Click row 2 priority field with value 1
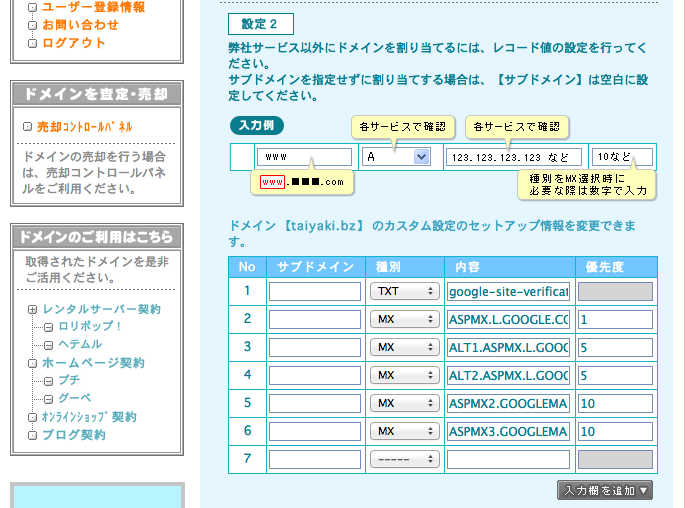685x508 pixels. click(x=615, y=319)
